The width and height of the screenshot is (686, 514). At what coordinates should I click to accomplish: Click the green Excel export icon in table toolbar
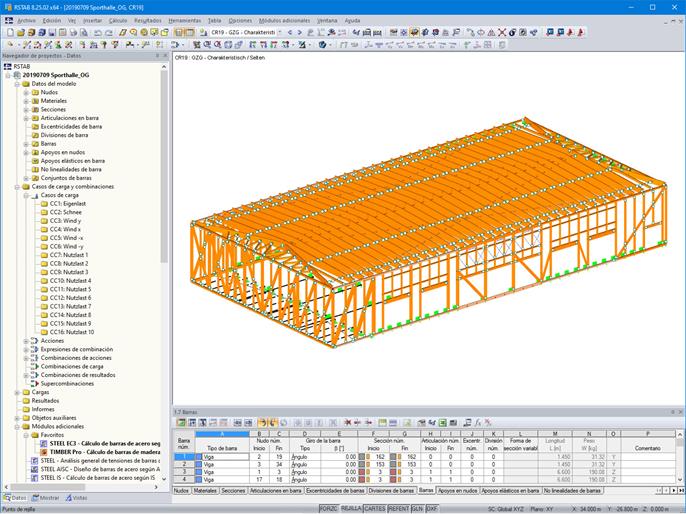(x=443, y=423)
